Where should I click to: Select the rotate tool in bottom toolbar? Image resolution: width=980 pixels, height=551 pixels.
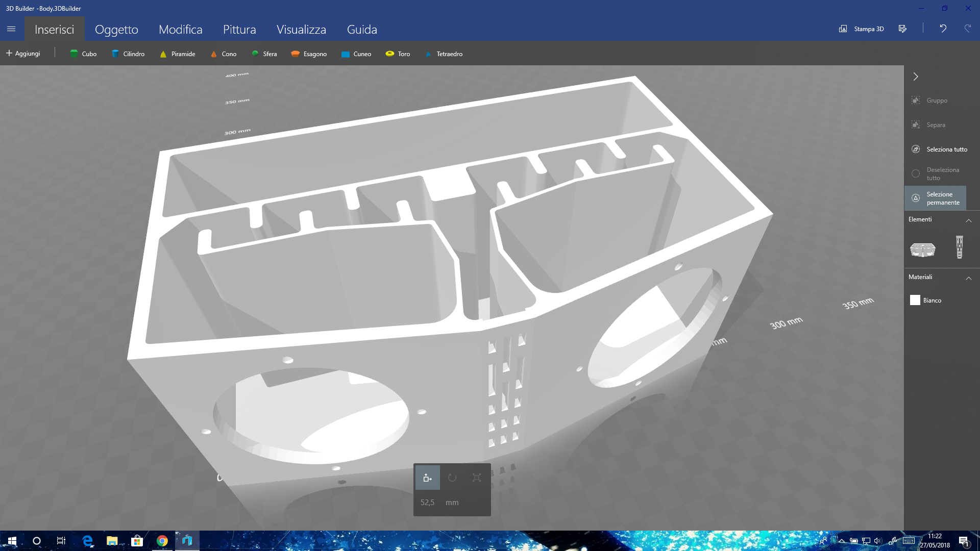(452, 478)
